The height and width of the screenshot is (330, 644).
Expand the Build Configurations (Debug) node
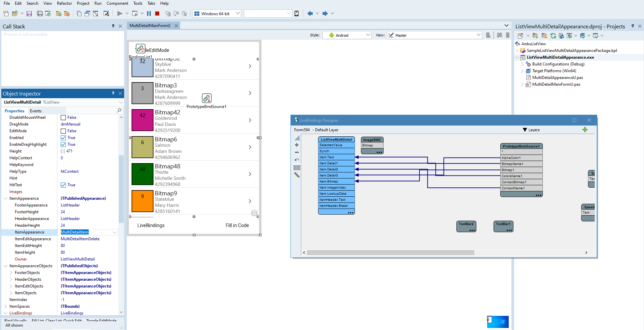pyautogui.click(x=522, y=64)
